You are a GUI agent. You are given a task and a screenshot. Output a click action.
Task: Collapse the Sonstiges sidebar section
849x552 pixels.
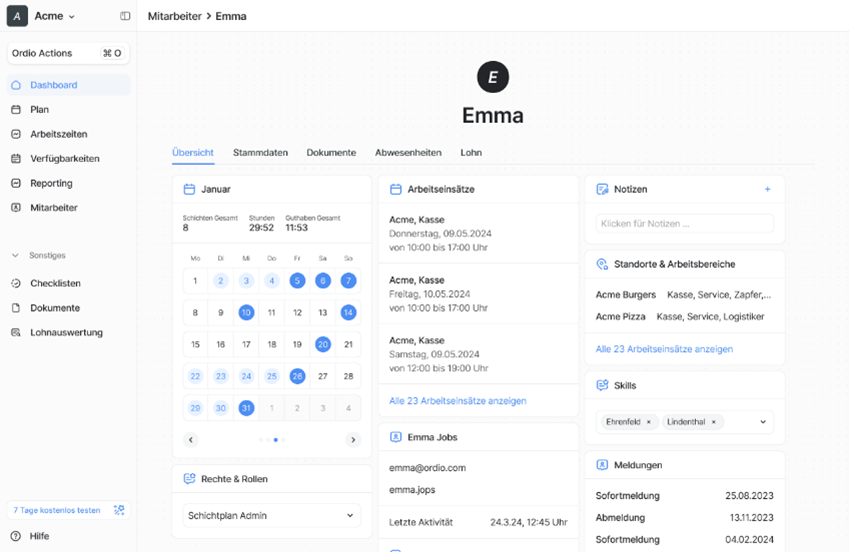[15, 256]
